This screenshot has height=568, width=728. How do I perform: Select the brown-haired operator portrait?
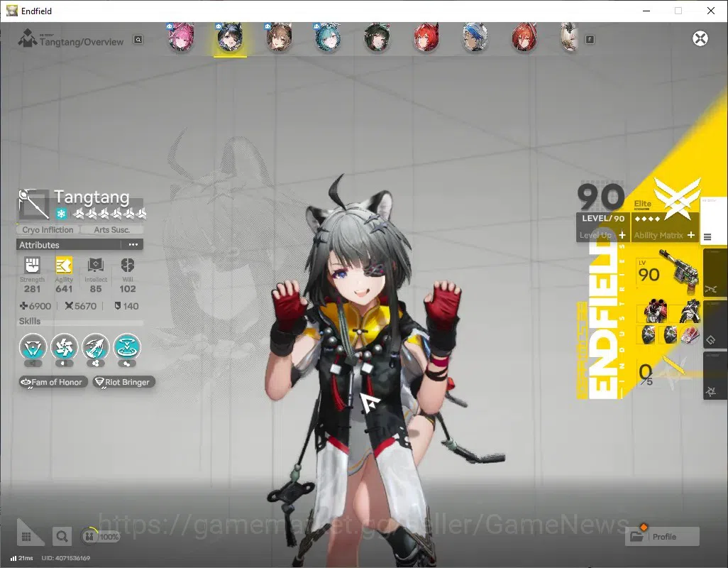(279, 37)
